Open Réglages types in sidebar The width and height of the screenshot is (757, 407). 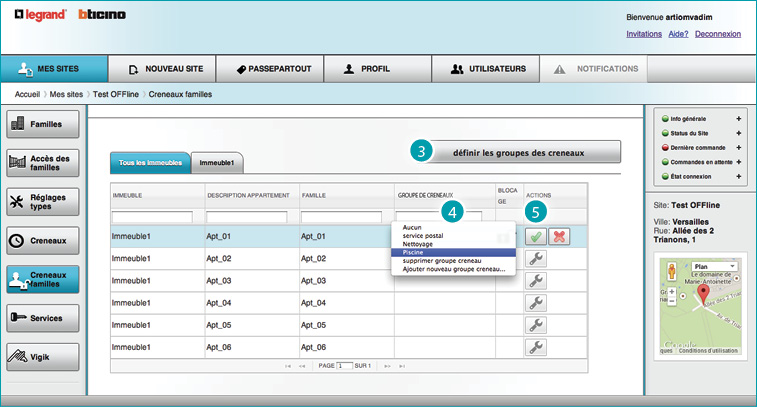coord(41,202)
